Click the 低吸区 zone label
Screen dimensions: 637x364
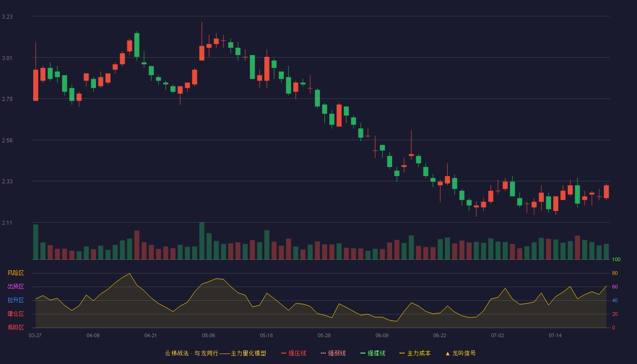coord(15,328)
